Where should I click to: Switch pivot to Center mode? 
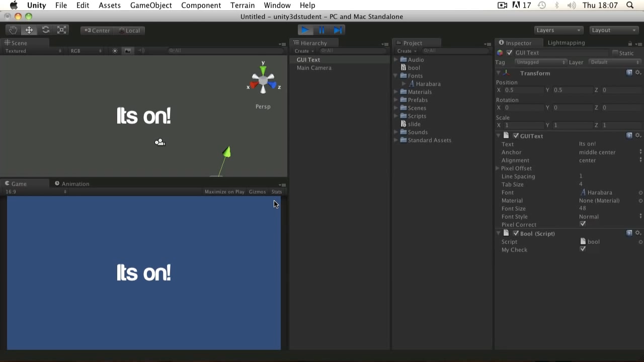[x=97, y=30]
